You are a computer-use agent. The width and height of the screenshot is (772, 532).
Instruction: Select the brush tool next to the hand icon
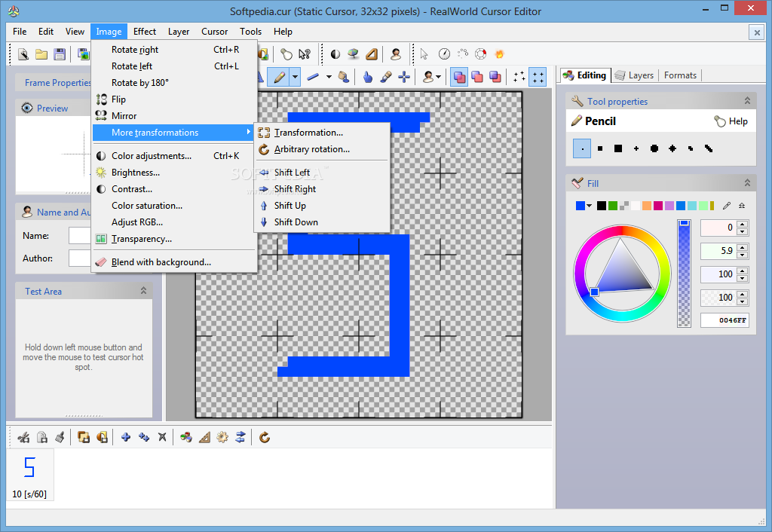[x=386, y=78]
